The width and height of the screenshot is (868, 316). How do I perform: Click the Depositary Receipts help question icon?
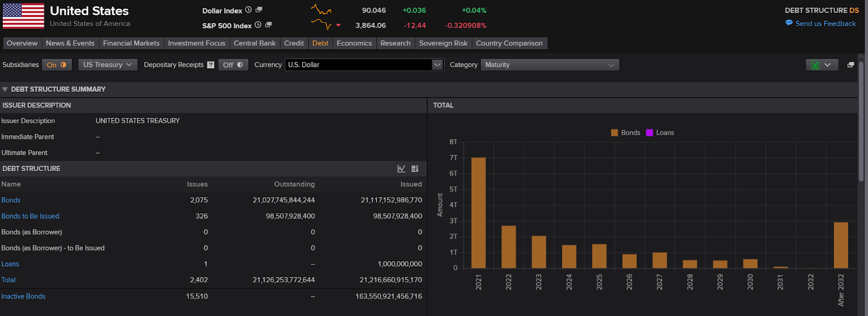click(x=210, y=65)
